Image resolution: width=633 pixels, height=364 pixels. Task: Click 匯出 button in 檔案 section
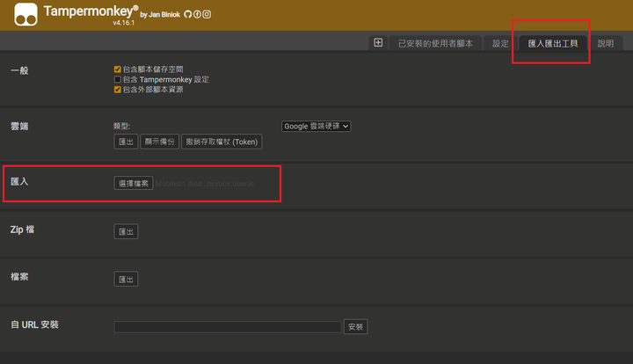coord(126,280)
